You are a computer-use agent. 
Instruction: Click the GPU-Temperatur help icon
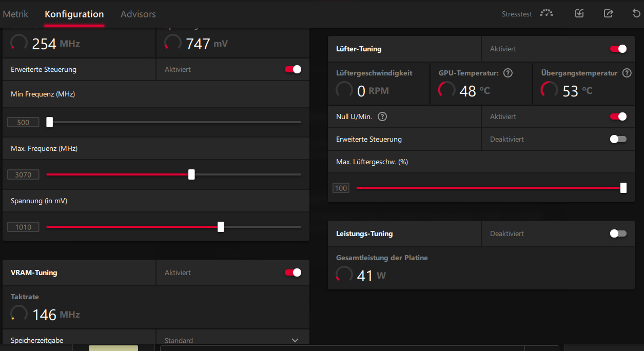point(508,73)
